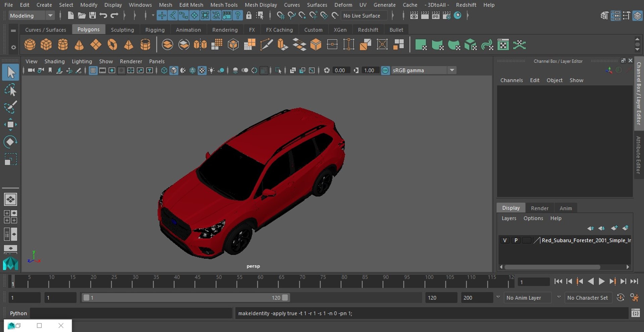Undo the last action via the toolbar arrow
Screen dimensions: 644x332
coord(103,15)
